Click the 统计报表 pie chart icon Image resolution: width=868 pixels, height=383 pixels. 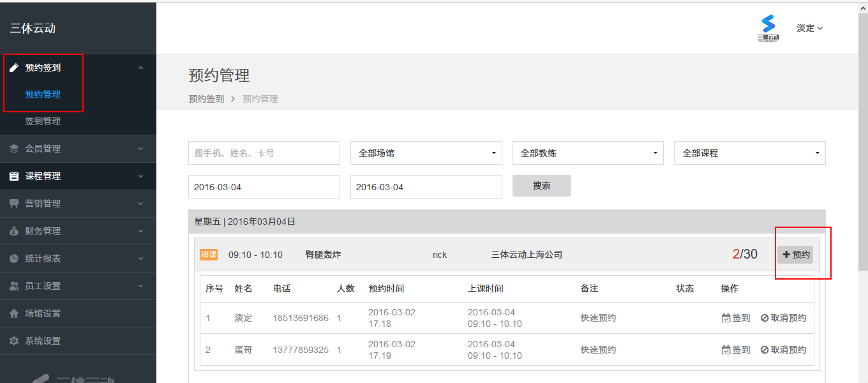tap(15, 258)
